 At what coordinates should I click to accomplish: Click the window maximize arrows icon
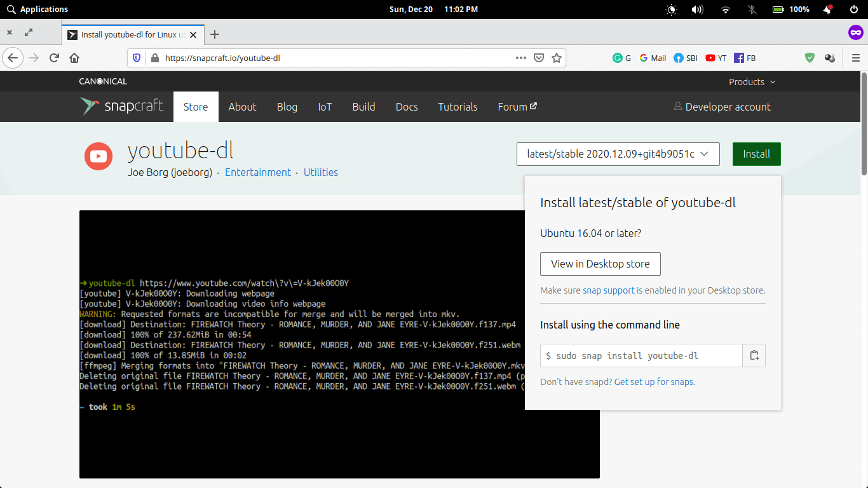click(29, 32)
